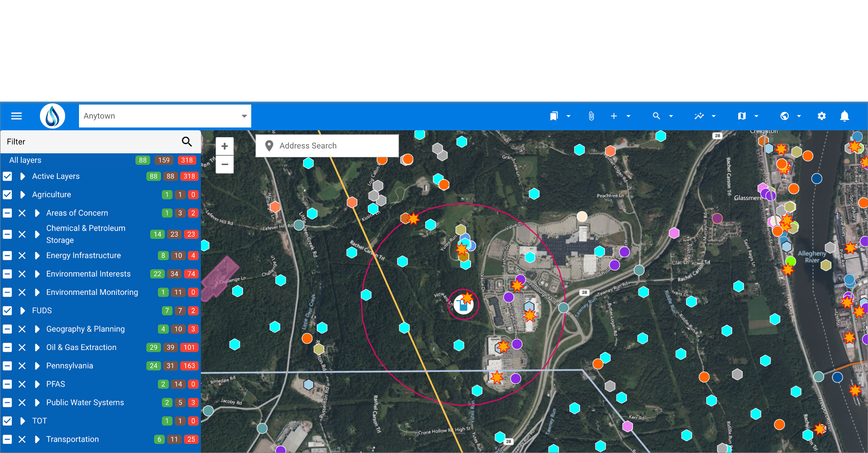Focus the Filter layers input field

tap(91, 142)
